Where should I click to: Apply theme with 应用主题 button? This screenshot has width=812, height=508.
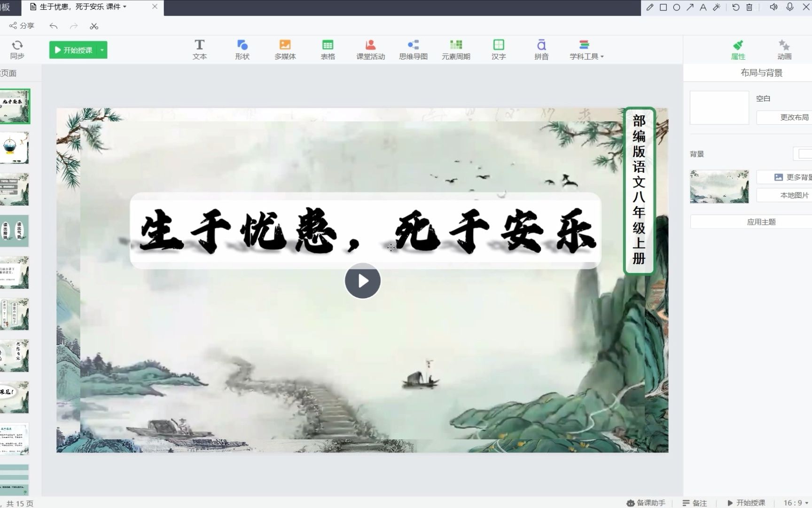coord(761,222)
